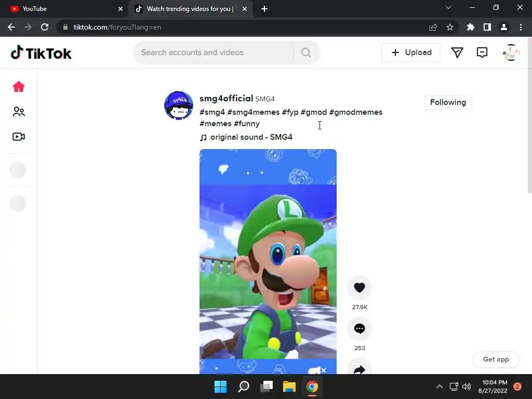The height and width of the screenshot is (399, 532).
Task: Open the network status tray icon
Action: pos(454,387)
